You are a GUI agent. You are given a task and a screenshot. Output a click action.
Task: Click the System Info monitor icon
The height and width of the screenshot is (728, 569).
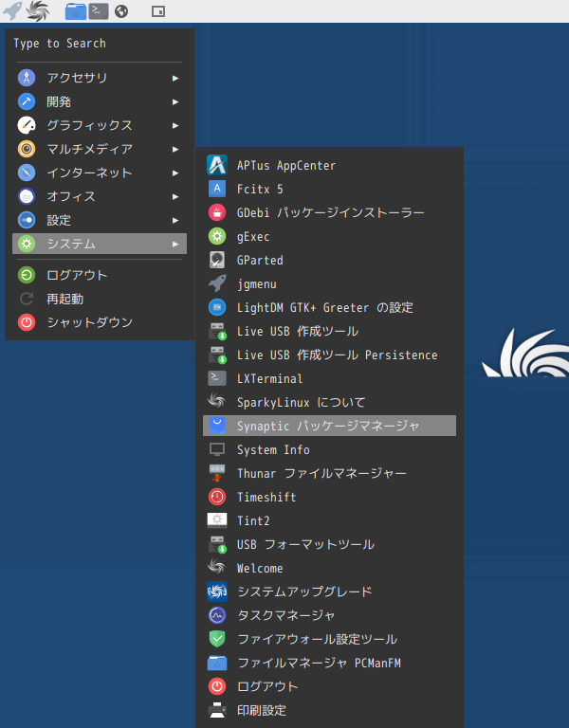[217, 449]
